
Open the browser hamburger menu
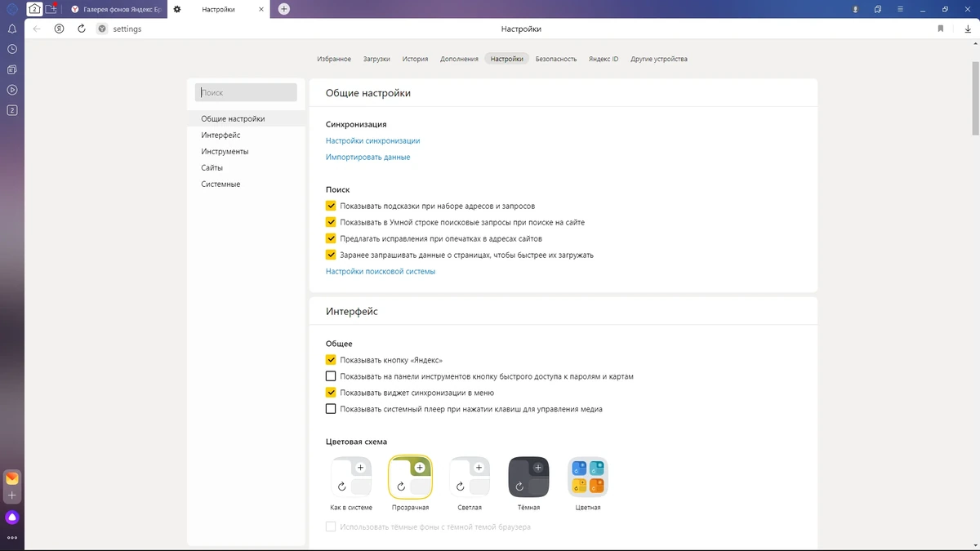[901, 9]
